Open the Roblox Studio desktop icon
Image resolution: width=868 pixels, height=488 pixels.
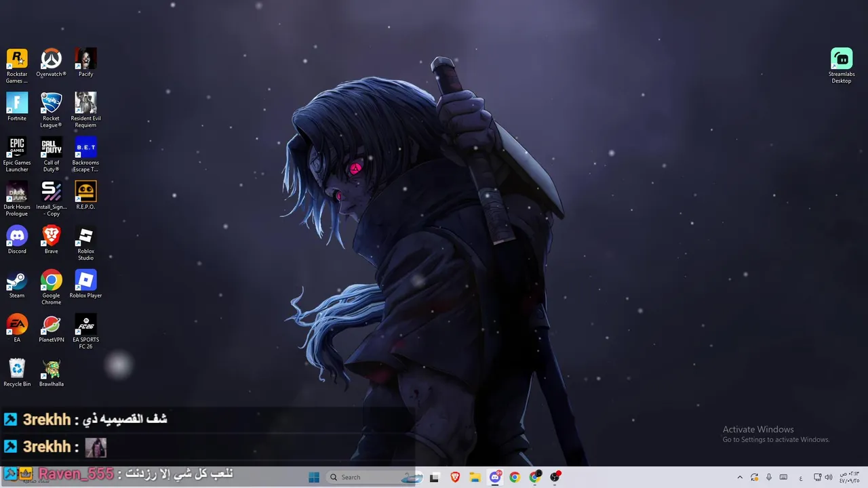point(85,243)
